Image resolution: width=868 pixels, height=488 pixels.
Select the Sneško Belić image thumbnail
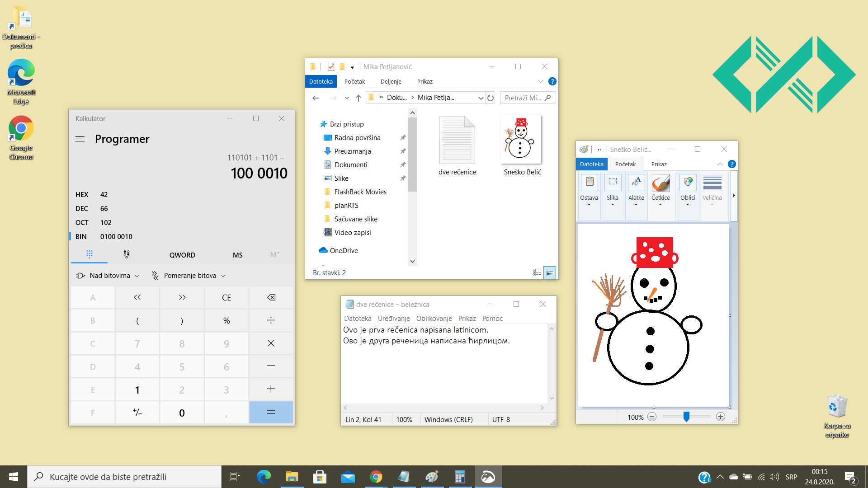coord(522,140)
